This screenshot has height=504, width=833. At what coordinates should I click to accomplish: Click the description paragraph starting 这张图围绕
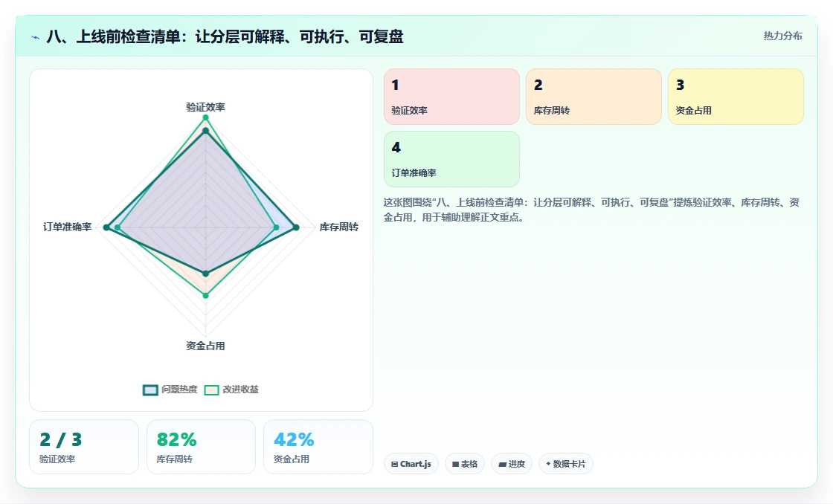[x=591, y=210]
